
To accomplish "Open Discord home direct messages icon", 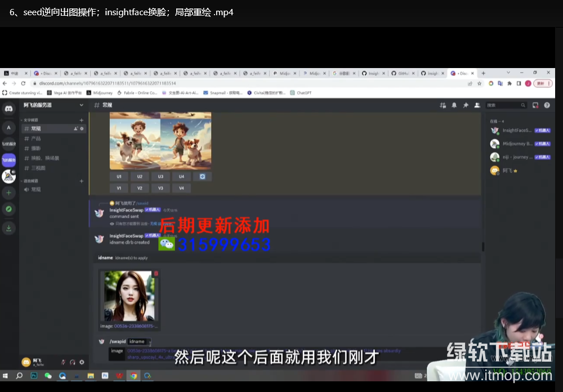I will (x=8, y=109).
